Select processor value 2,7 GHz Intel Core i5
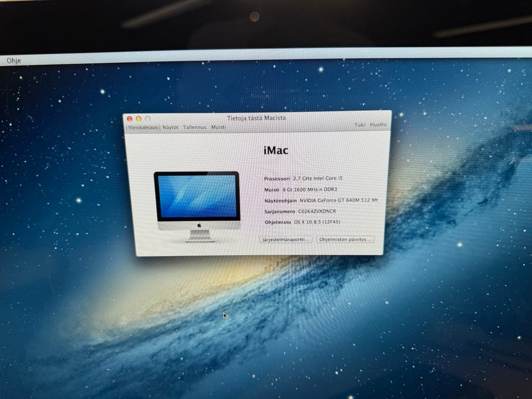This screenshot has width=532, height=399. tap(318, 178)
